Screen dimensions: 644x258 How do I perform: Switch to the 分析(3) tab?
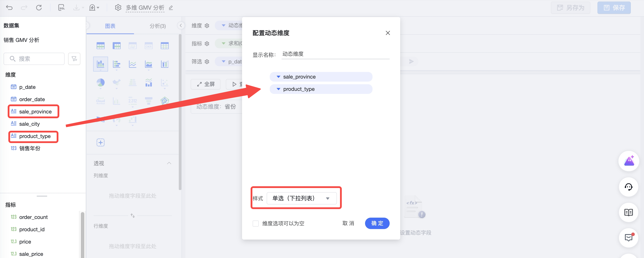click(157, 26)
